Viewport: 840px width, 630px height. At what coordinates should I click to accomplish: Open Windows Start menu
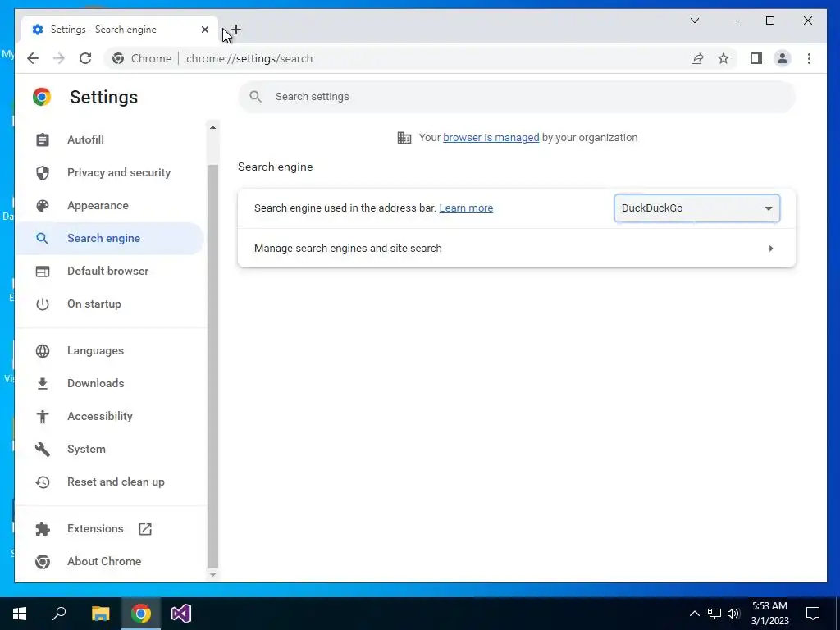coord(20,614)
